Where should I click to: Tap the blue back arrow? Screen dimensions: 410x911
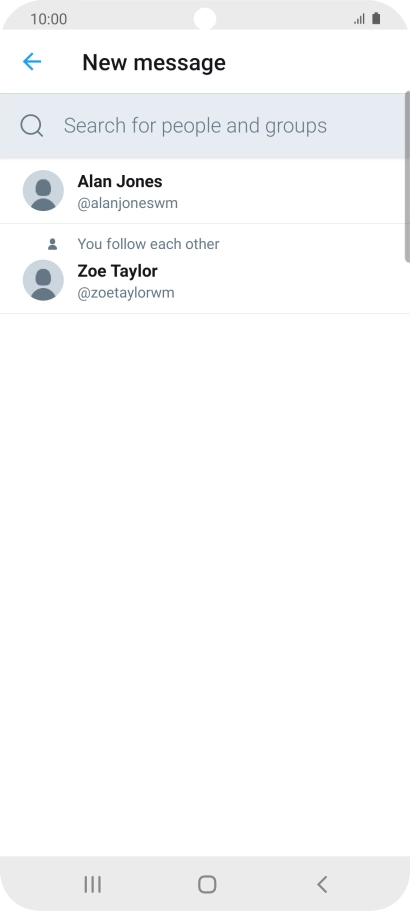(x=32, y=62)
